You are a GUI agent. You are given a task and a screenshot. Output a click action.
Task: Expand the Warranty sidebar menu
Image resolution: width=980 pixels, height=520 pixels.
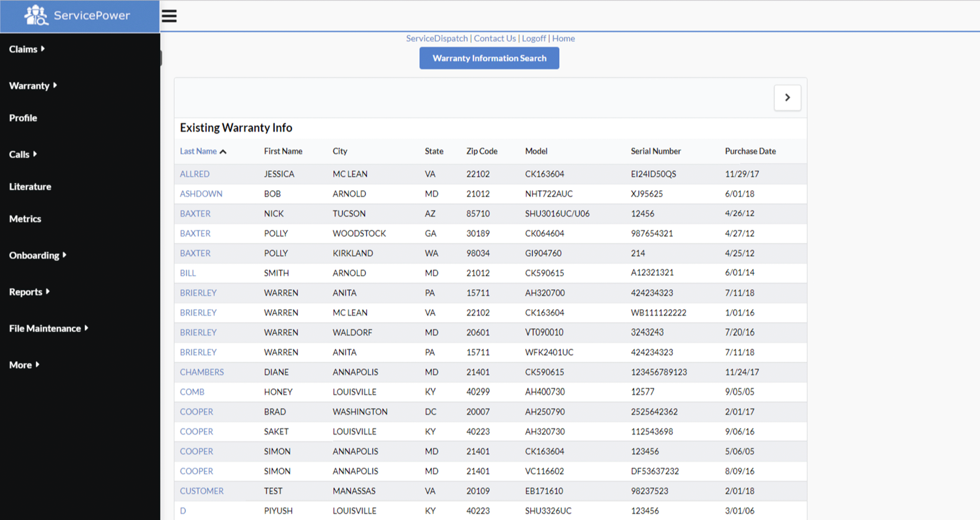tap(33, 86)
